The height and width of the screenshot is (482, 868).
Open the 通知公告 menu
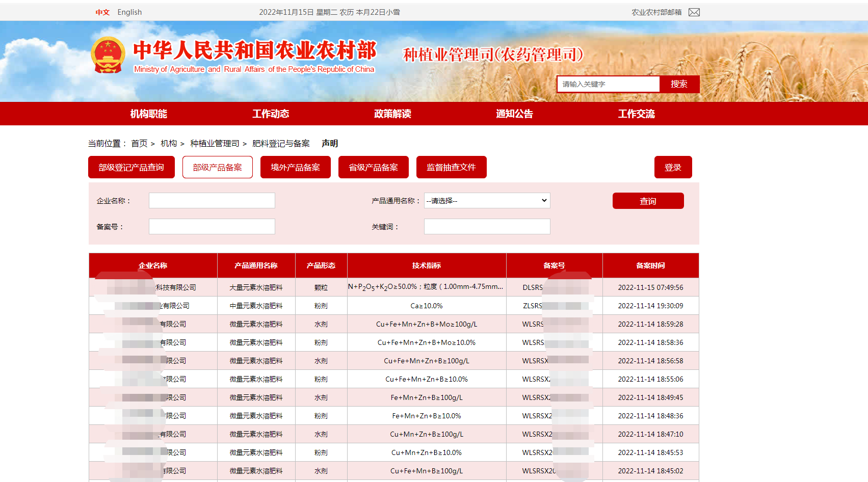pos(514,114)
